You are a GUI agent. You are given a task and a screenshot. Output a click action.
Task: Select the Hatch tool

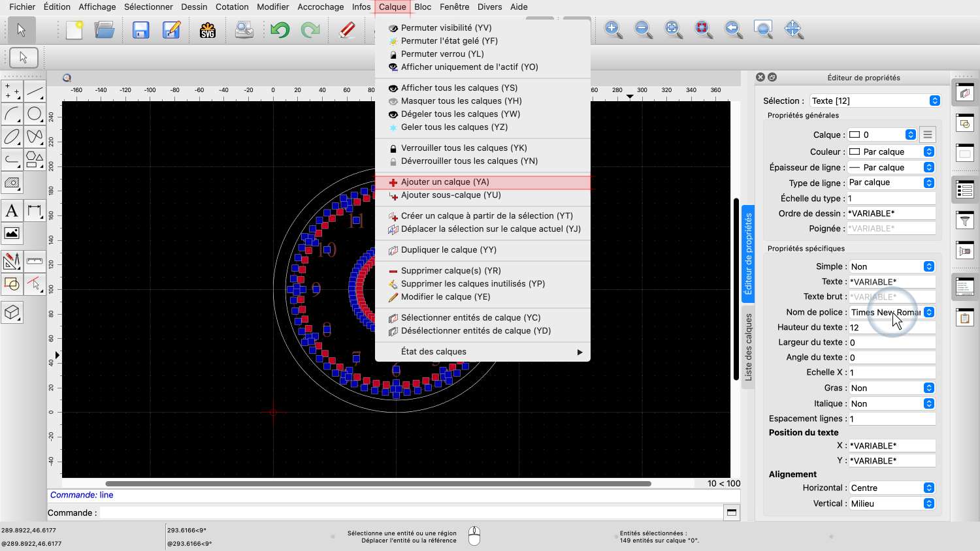click(x=12, y=183)
